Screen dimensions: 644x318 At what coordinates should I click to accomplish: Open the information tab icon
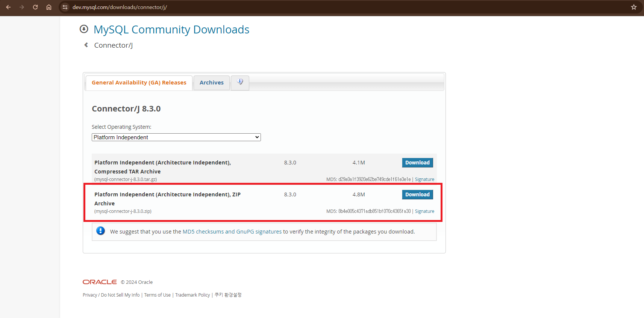tap(240, 82)
